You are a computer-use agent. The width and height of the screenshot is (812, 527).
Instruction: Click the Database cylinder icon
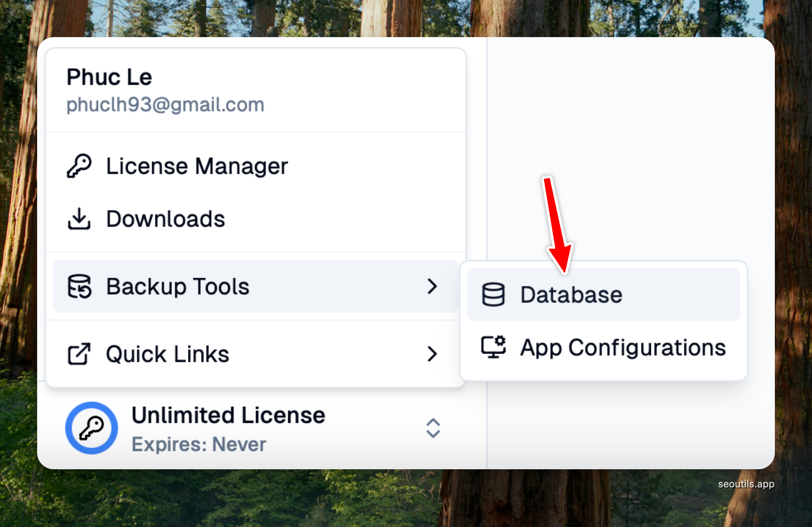point(493,294)
